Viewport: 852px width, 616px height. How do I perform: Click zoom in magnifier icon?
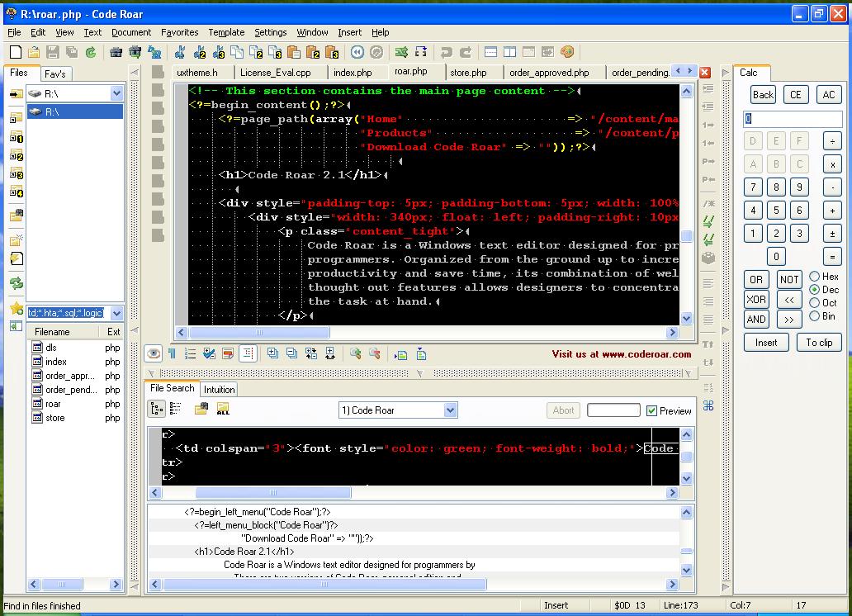355,354
